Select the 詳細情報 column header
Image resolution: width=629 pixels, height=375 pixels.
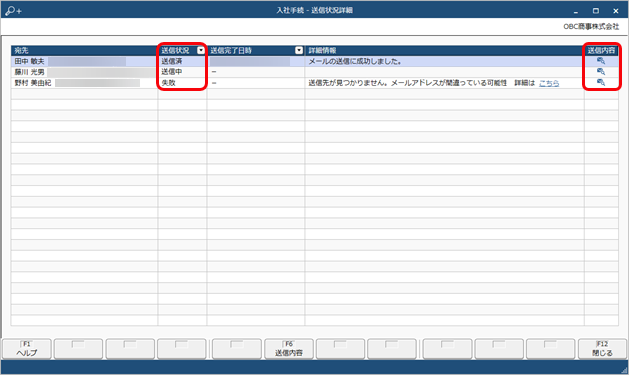(444, 51)
